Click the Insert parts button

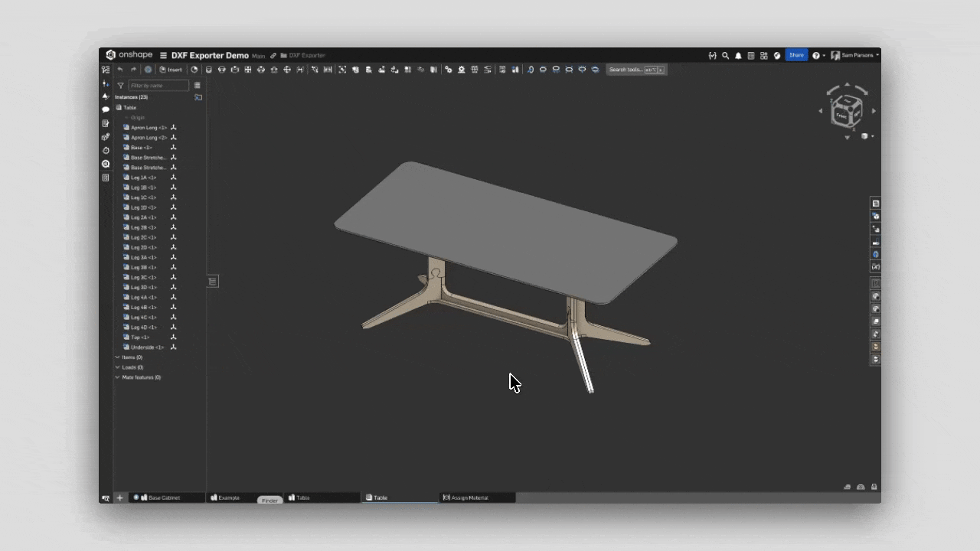171,70
